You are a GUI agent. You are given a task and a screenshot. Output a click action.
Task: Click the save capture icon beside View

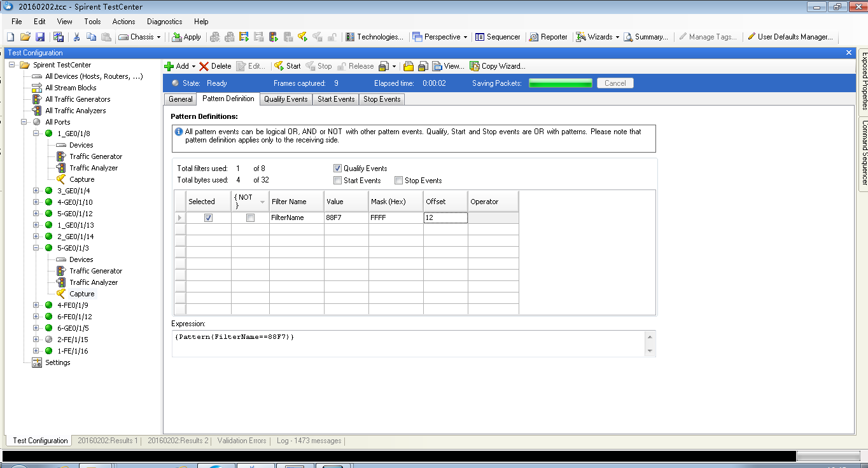[423, 66]
